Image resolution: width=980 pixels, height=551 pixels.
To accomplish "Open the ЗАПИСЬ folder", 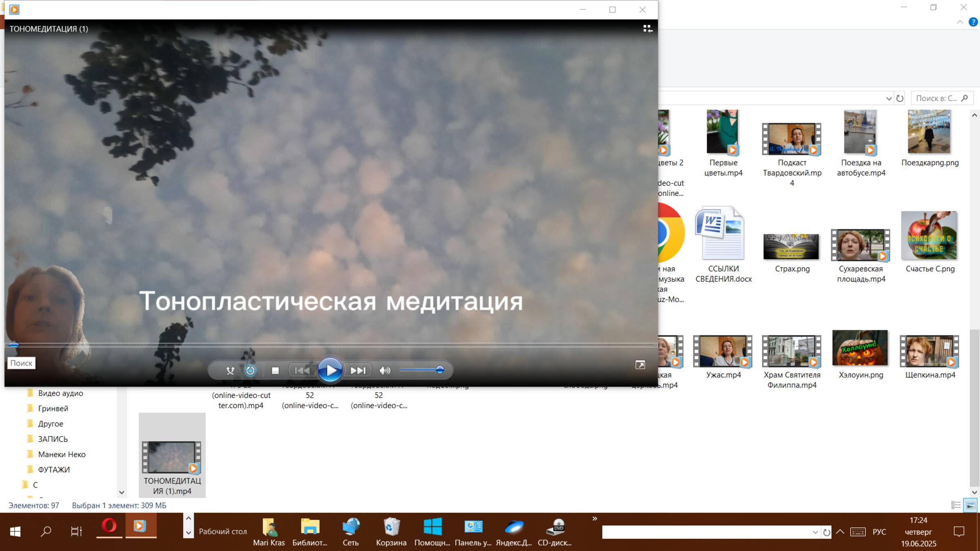I will click(x=52, y=439).
